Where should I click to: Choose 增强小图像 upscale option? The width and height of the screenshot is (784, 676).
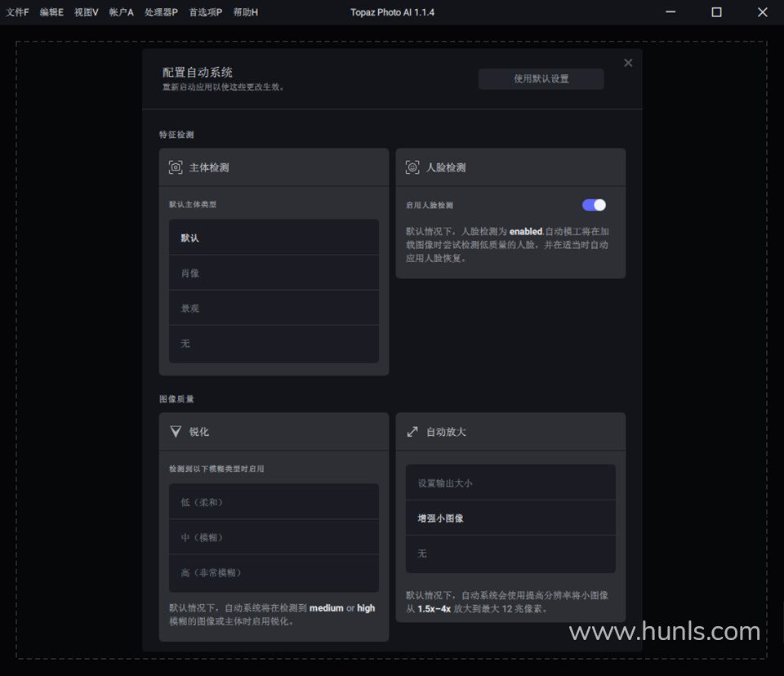coord(510,518)
